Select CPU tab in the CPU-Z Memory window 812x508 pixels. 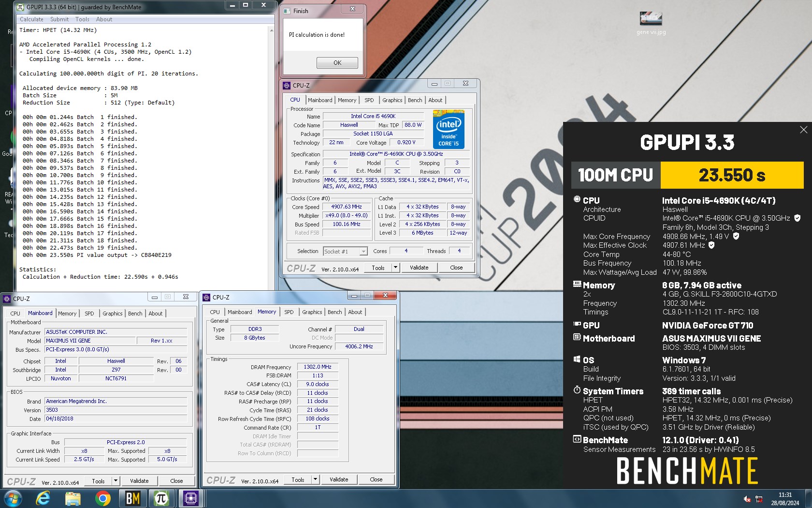point(215,312)
